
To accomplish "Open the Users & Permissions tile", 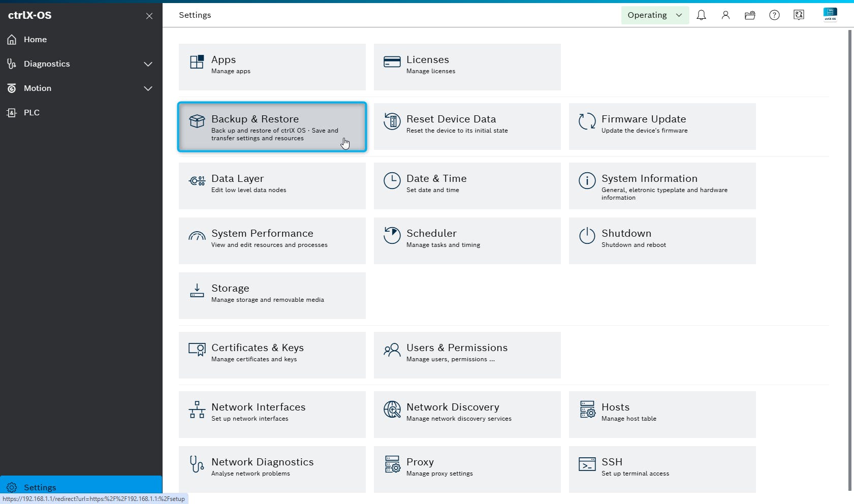I will [467, 355].
